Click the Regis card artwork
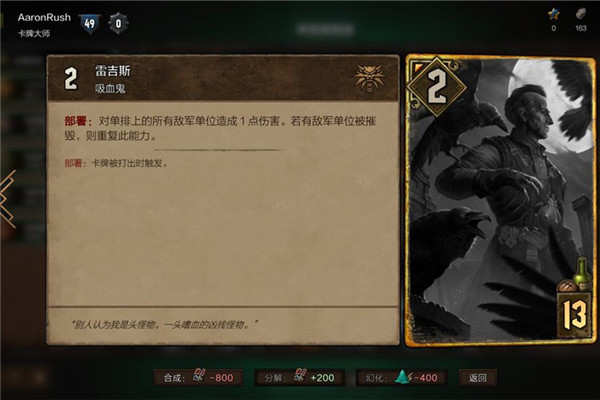This screenshot has width=600, height=400. [x=501, y=201]
